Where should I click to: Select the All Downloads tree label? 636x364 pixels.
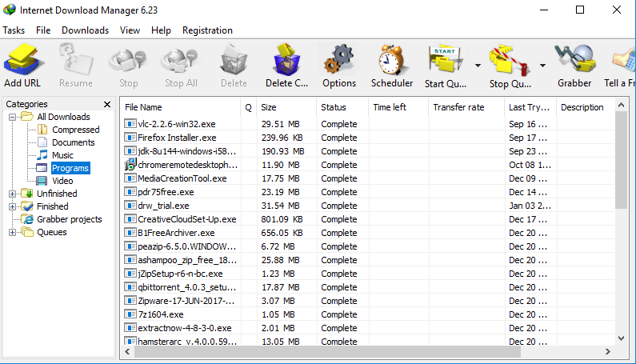tap(63, 117)
